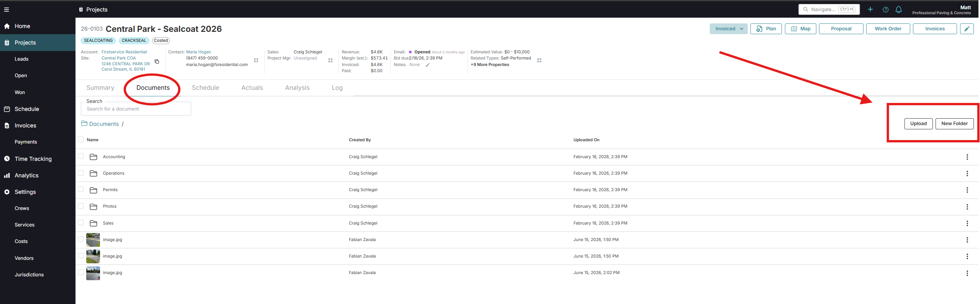The width and height of the screenshot is (980, 304).
Task: Check the Operations folder checkbox
Action: 81,173
